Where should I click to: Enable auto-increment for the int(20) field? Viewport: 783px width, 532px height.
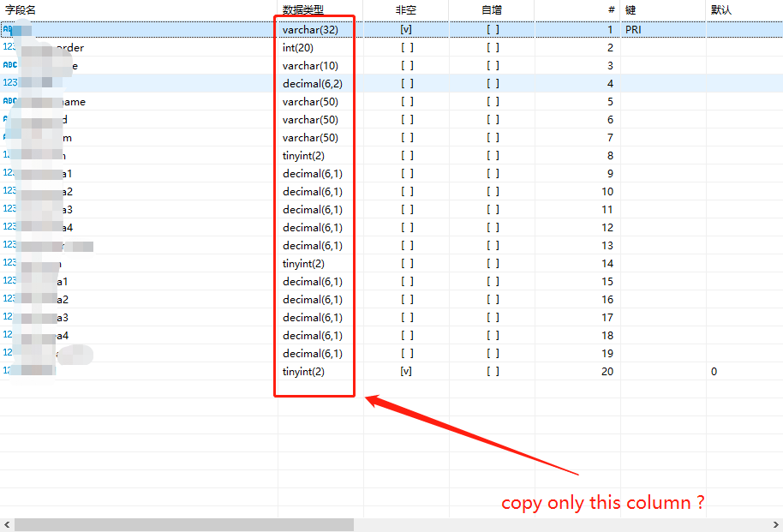coord(492,47)
